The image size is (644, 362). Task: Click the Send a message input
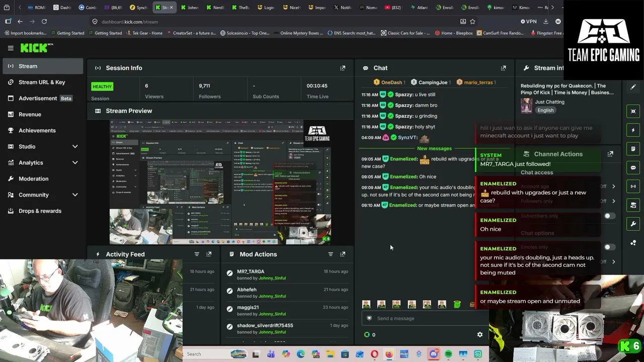click(x=425, y=318)
